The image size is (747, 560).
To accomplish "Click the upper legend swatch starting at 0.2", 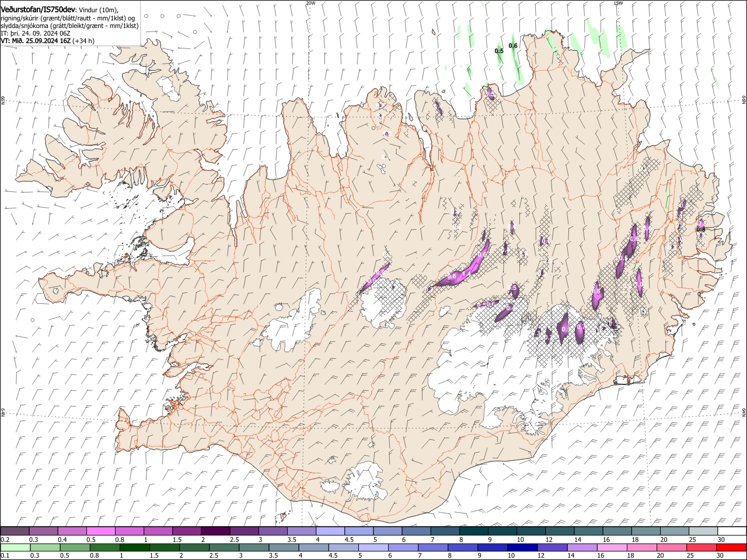I will [15, 531].
